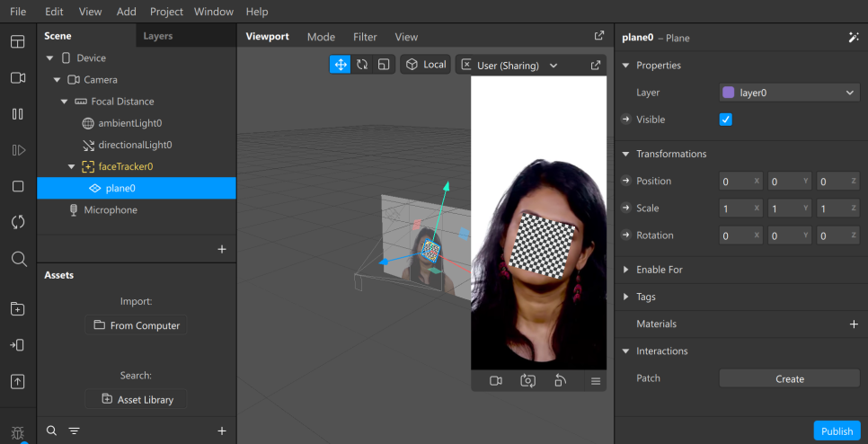The width and height of the screenshot is (868, 444).
Task: Toggle Local coordinate space button
Action: point(426,65)
